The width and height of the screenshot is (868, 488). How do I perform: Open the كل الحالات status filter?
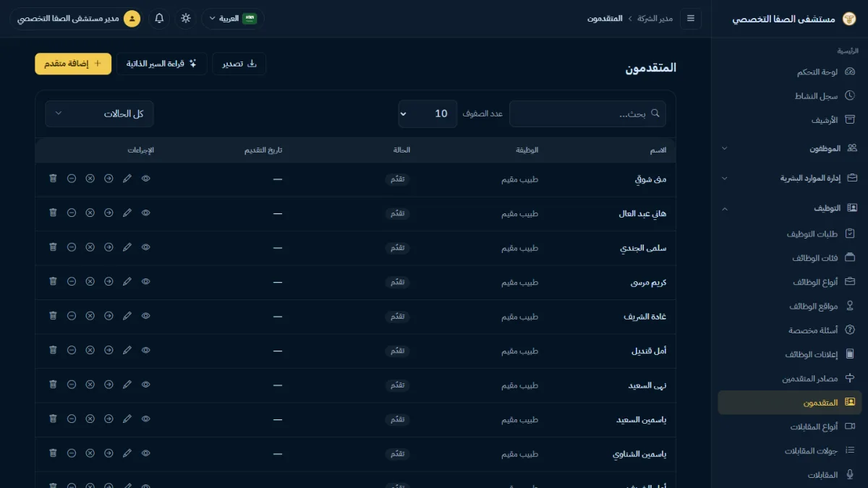coord(99,114)
